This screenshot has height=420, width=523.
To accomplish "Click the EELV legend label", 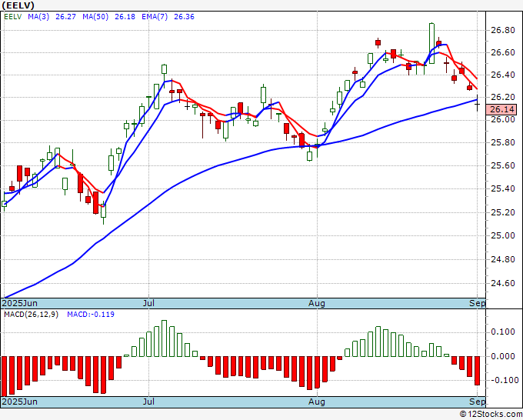I will click(x=12, y=17).
